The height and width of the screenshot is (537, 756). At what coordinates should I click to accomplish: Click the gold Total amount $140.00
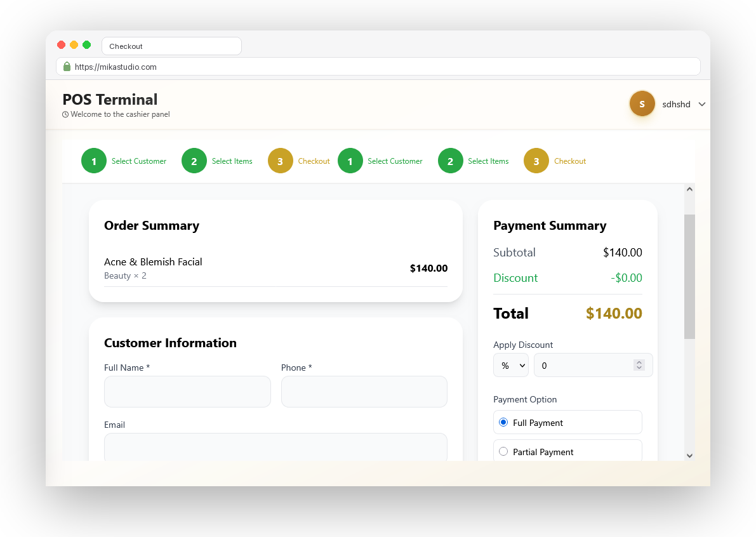(x=614, y=314)
